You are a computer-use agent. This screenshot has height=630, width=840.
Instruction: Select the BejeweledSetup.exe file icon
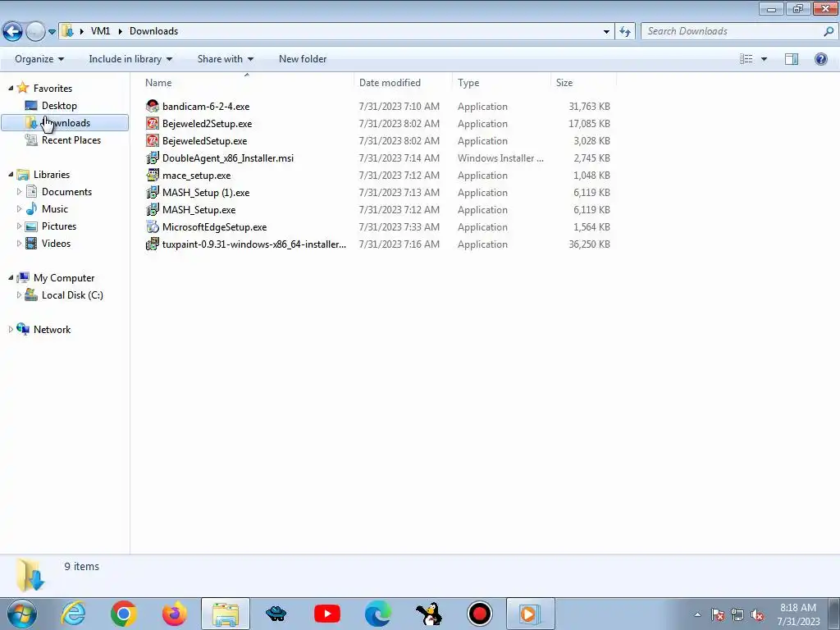(153, 140)
